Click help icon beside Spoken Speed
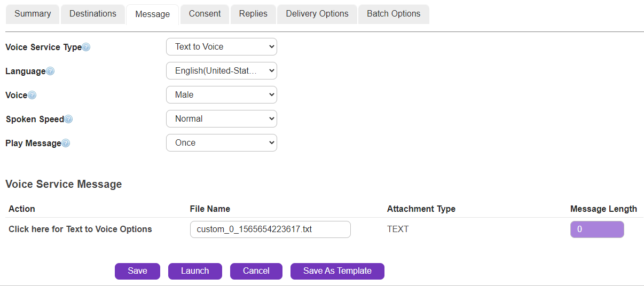 click(68, 119)
